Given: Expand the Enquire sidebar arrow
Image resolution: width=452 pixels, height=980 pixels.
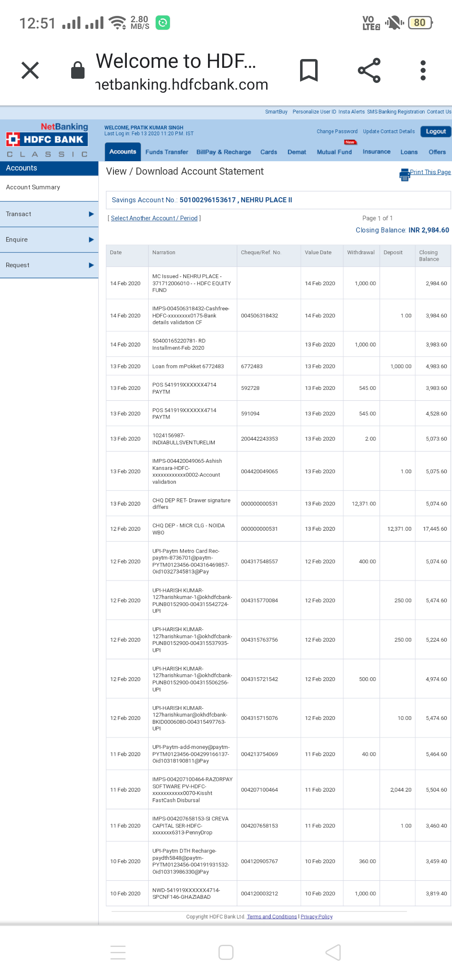Looking at the screenshot, I should click(91, 240).
